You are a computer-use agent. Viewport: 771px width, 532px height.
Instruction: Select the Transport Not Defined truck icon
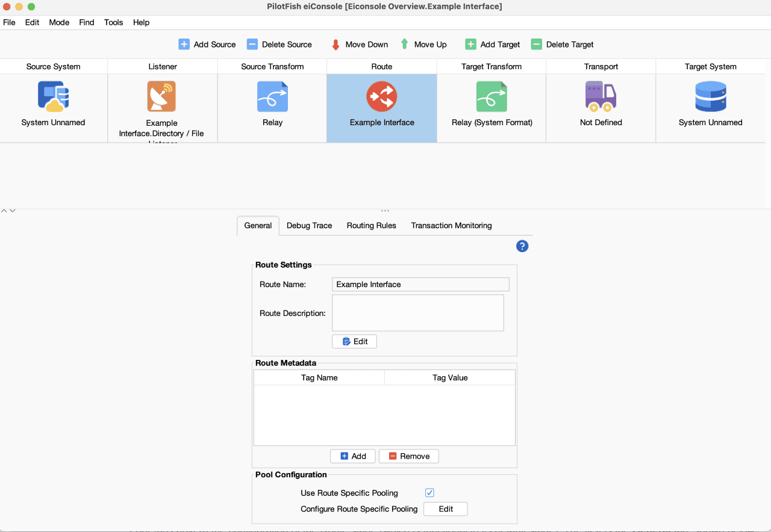pyautogui.click(x=601, y=97)
